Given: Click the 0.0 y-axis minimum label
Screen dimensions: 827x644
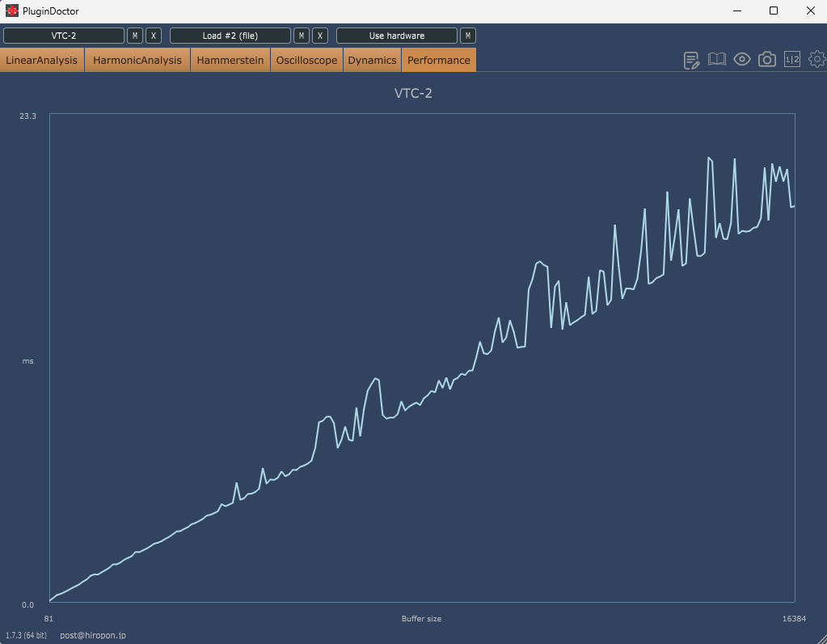Looking at the screenshot, I should [28, 604].
